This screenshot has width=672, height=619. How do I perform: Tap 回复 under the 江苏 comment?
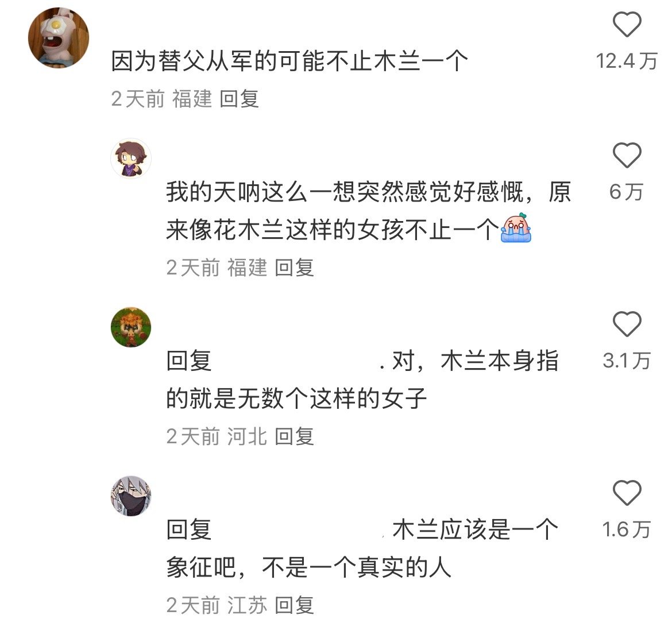pos(295,605)
